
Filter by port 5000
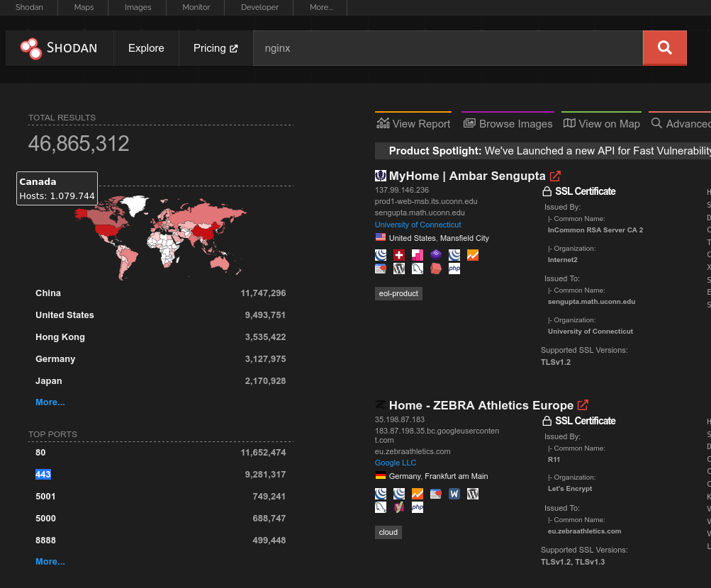pyautogui.click(x=45, y=519)
